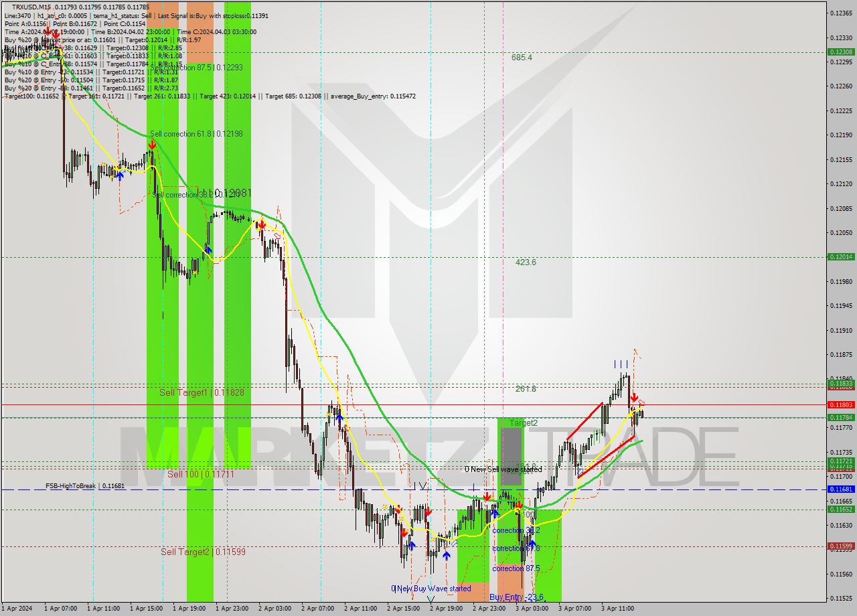The width and height of the screenshot is (857, 616).
Task: Click the 'Point A:0.1156 | Point B' line
Action: pos(75,23)
